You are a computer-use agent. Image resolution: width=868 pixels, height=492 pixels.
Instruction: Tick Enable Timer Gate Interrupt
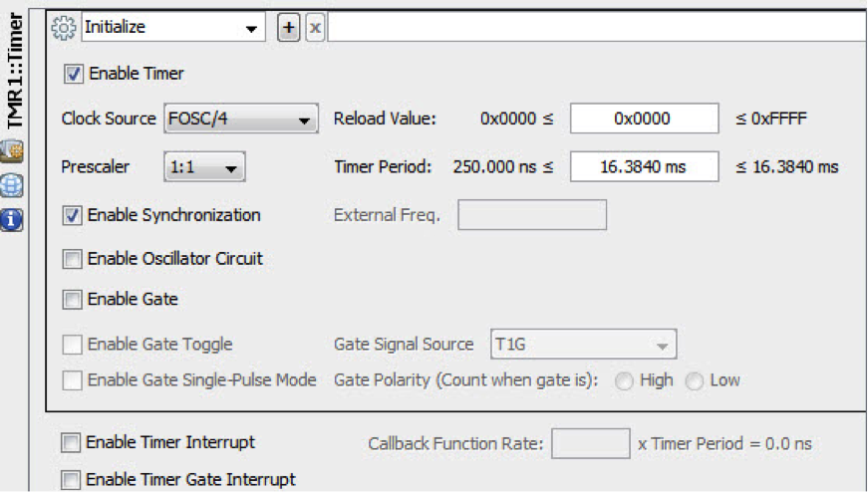[70, 480]
